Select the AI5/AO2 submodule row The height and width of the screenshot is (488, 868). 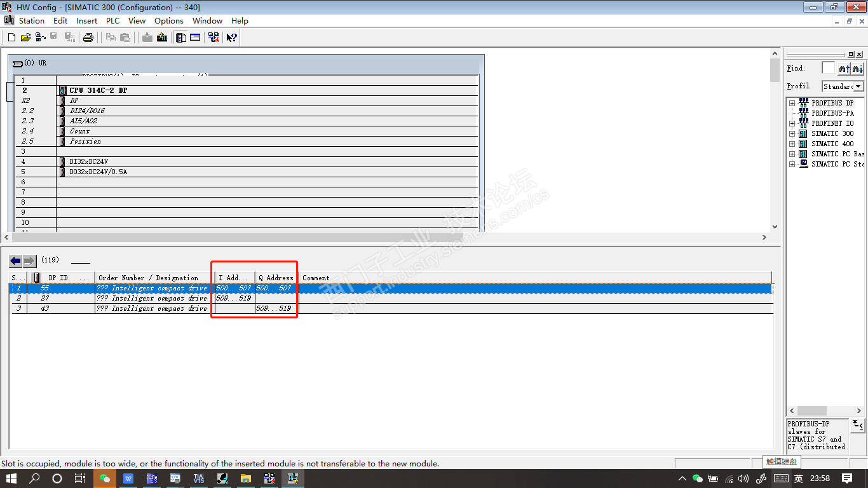(x=247, y=121)
